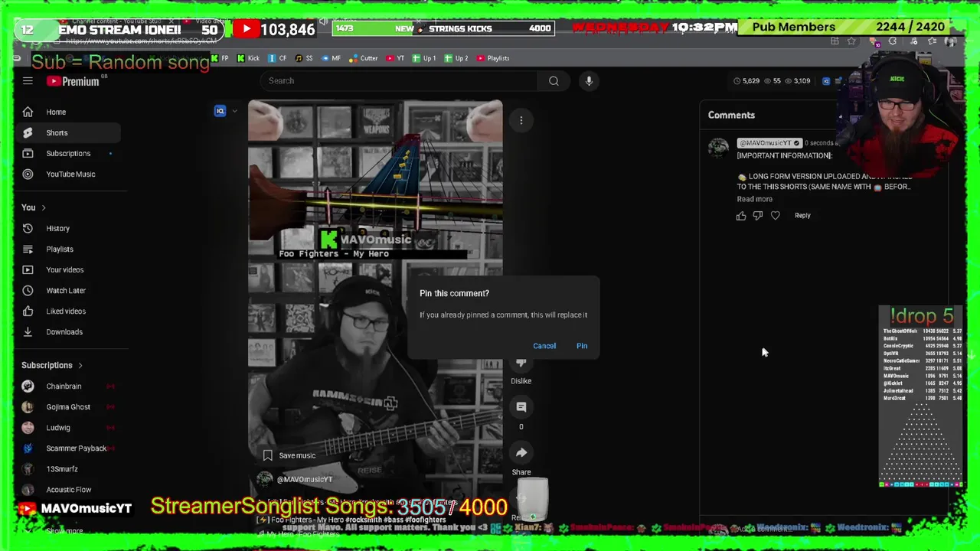This screenshot has height=551, width=980.
Task: Click the @MAVOmusicYT comment author name
Action: [x=769, y=143]
